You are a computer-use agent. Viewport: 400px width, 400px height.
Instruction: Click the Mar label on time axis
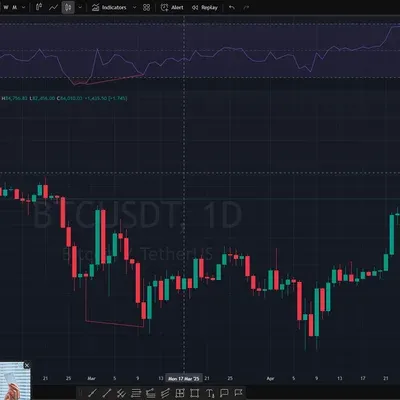coord(91,378)
